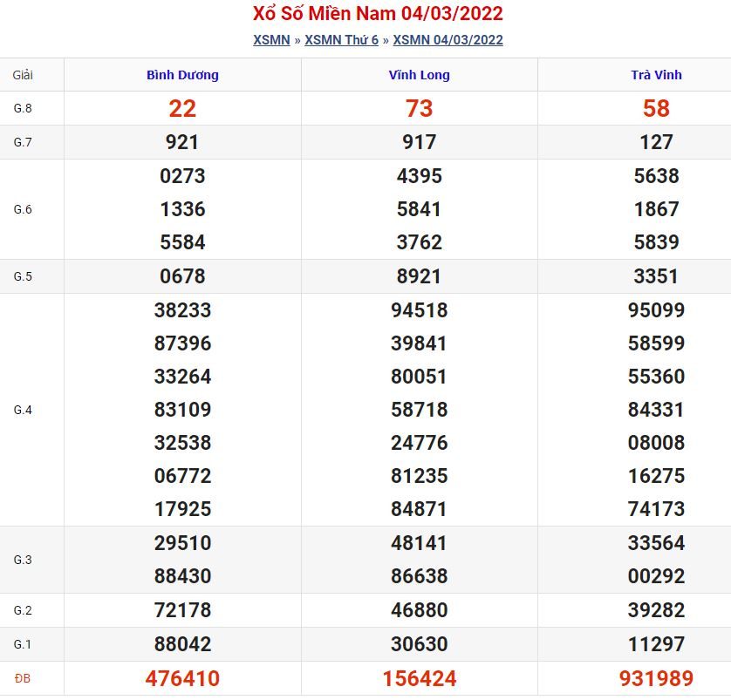Click the number 95099
The width and height of the screenshot is (731, 700).
coord(656,310)
